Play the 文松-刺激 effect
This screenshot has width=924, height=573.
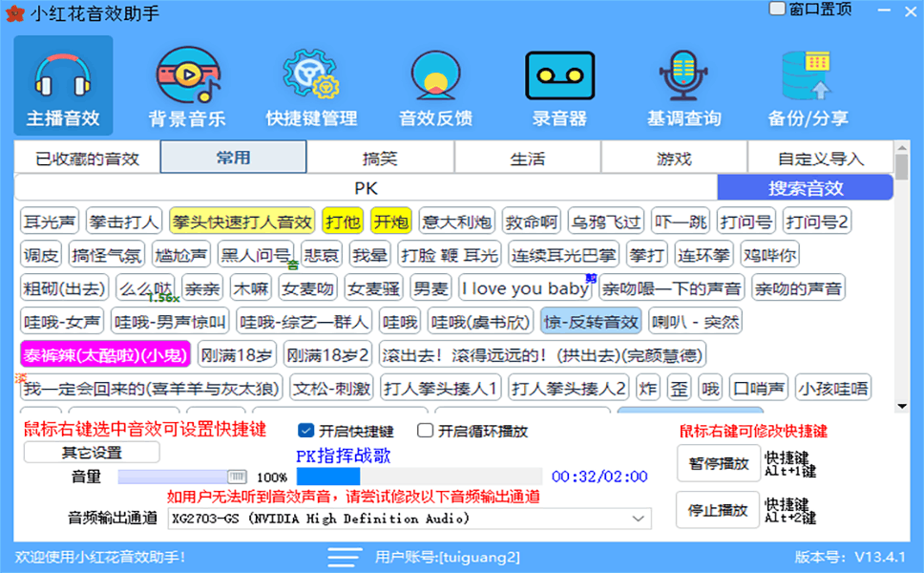pos(332,389)
